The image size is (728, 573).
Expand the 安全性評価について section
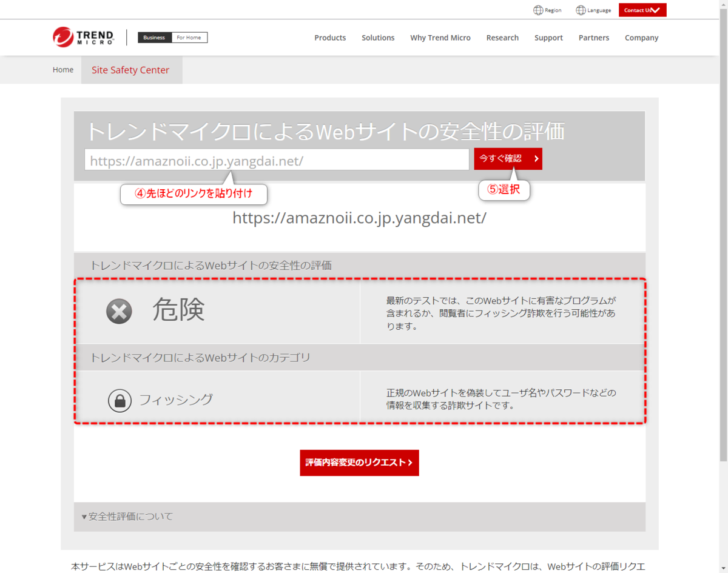pos(359,517)
